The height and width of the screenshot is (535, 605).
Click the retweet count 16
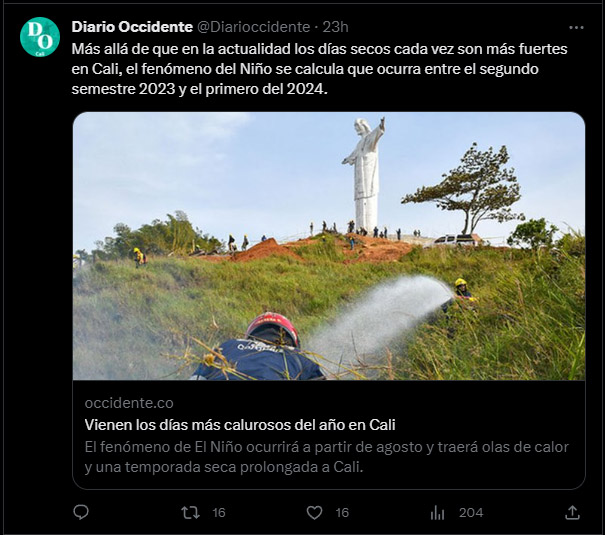click(x=219, y=513)
